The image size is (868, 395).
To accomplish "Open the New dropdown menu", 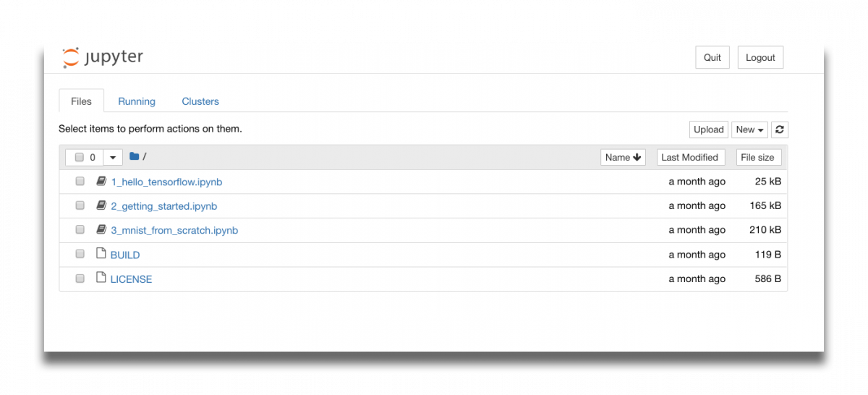I will click(749, 129).
